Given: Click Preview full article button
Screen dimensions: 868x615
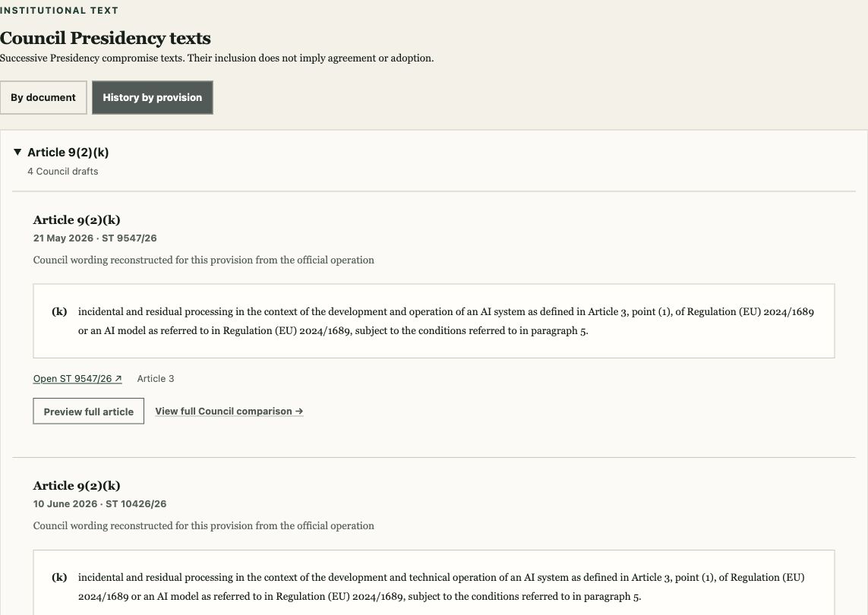Looking at the screenshot, I should [89, 412].
